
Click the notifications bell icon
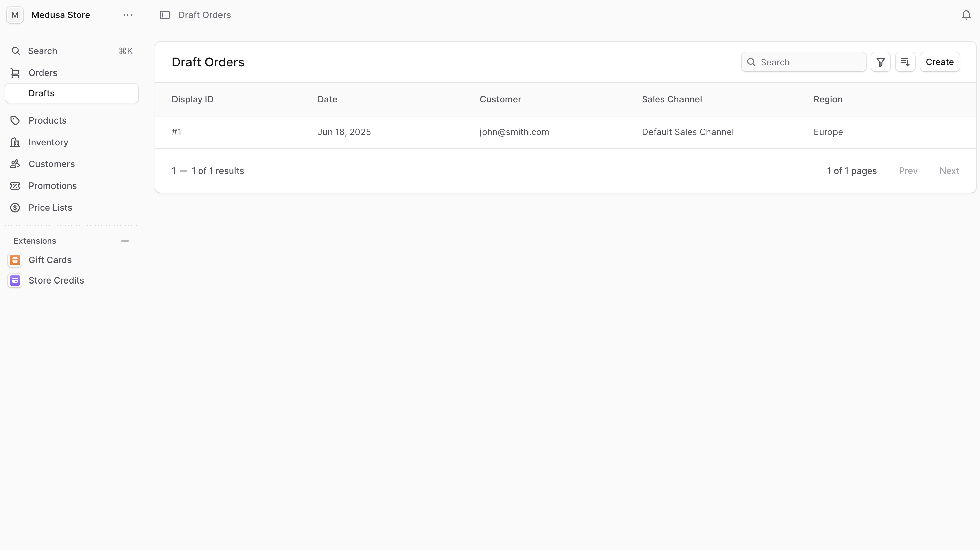tap(966, 15)
